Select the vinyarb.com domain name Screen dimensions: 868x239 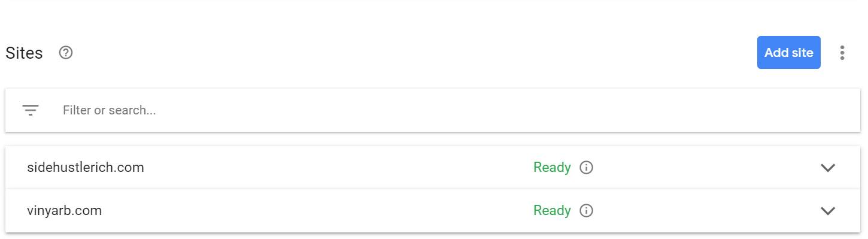pos(65,211)
